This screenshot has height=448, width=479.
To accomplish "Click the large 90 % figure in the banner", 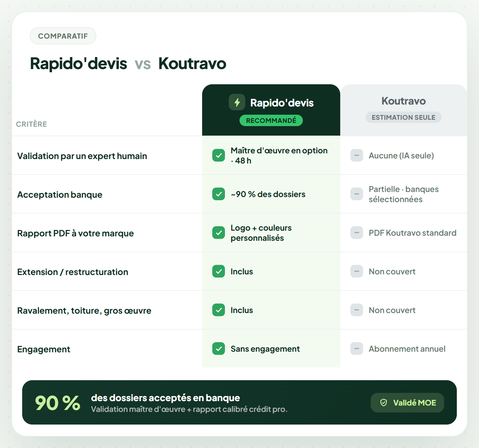I will pyautogui.click(x=57, y=403).
